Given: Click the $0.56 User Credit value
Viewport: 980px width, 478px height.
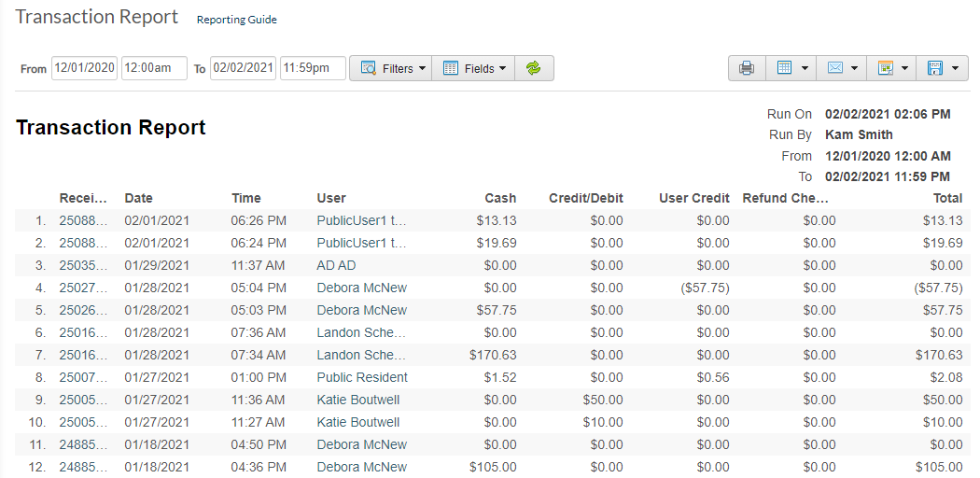Looking at the screenshot, I should (x=712, y=378).
